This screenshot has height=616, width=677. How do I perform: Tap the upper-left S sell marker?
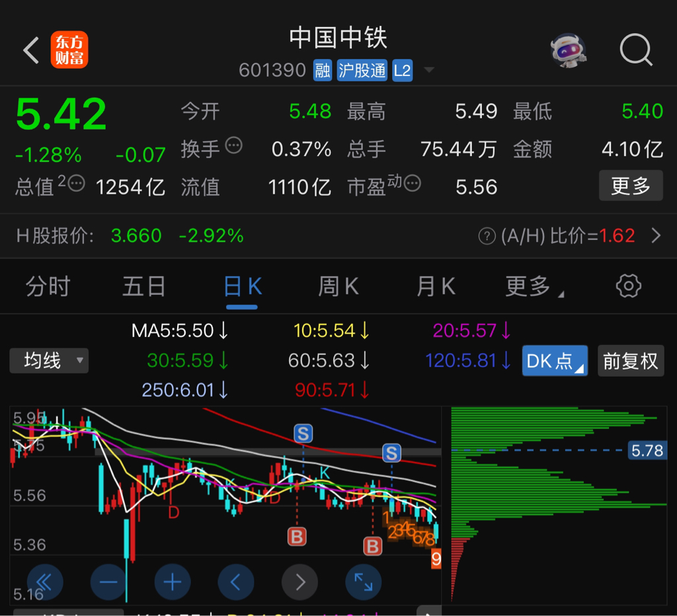[x=303, y=434]
